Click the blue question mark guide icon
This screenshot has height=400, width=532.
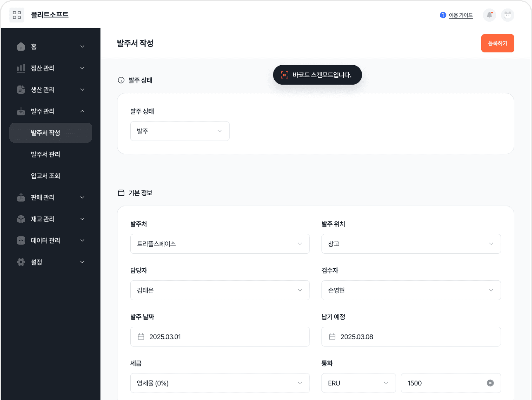click(x=443, y=15)
